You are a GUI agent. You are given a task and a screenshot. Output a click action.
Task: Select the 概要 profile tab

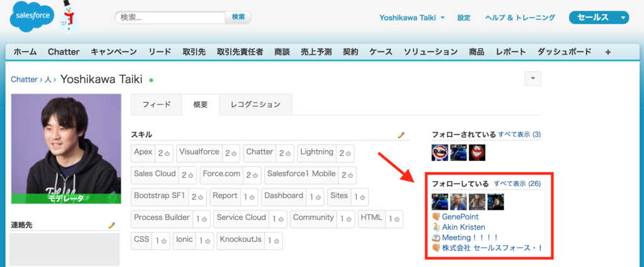click(201, 104)
